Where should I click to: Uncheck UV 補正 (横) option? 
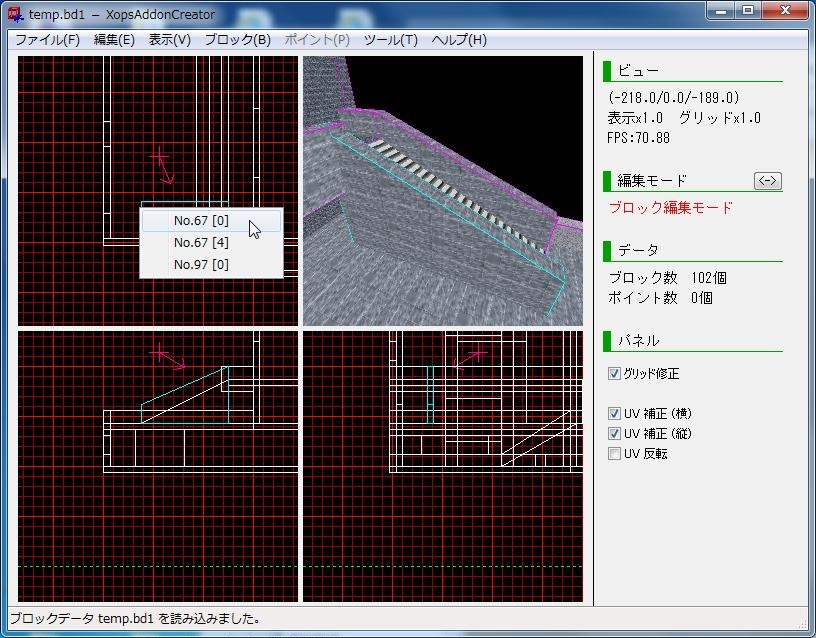[x=614, y=414]
